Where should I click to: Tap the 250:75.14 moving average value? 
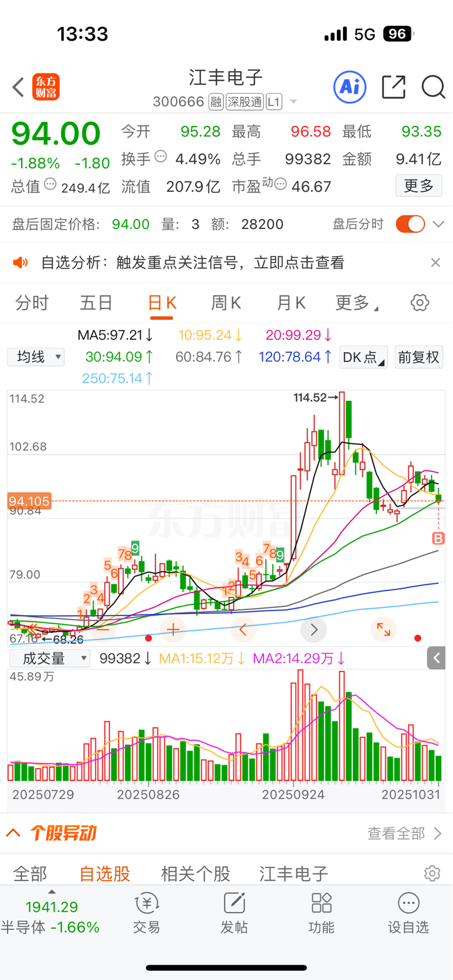click(118, 378)
